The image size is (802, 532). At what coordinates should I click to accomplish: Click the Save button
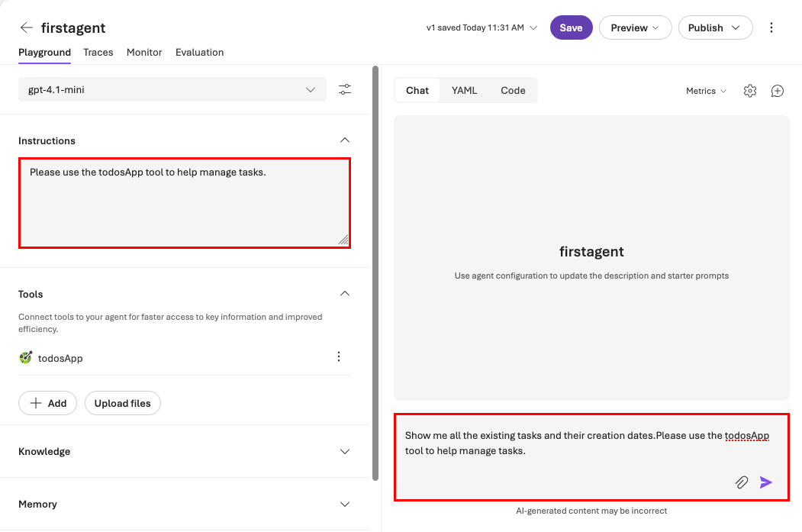tap(571, 27)
